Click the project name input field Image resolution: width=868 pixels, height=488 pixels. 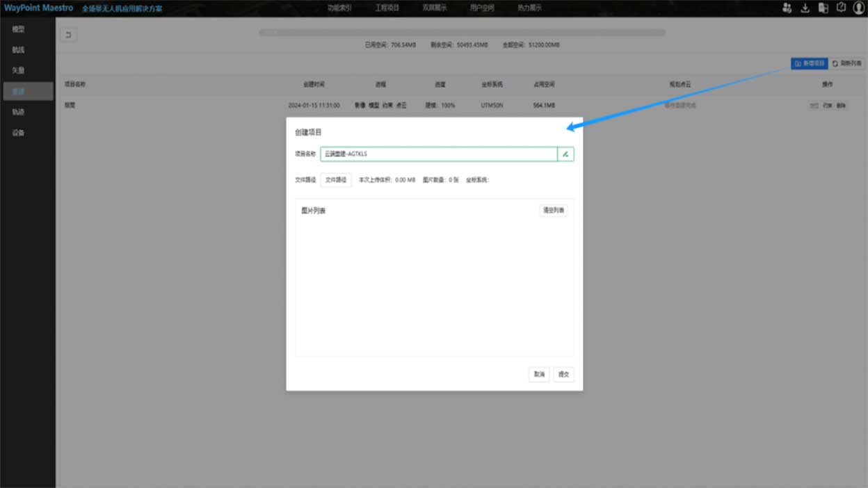(438, 154)
